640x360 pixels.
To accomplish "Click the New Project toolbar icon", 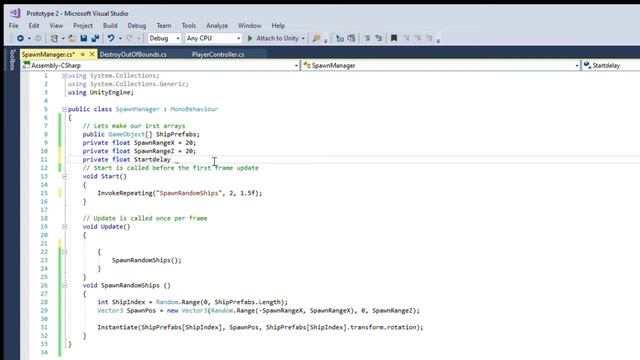I will pyautogui.click(x=54, y=38).
